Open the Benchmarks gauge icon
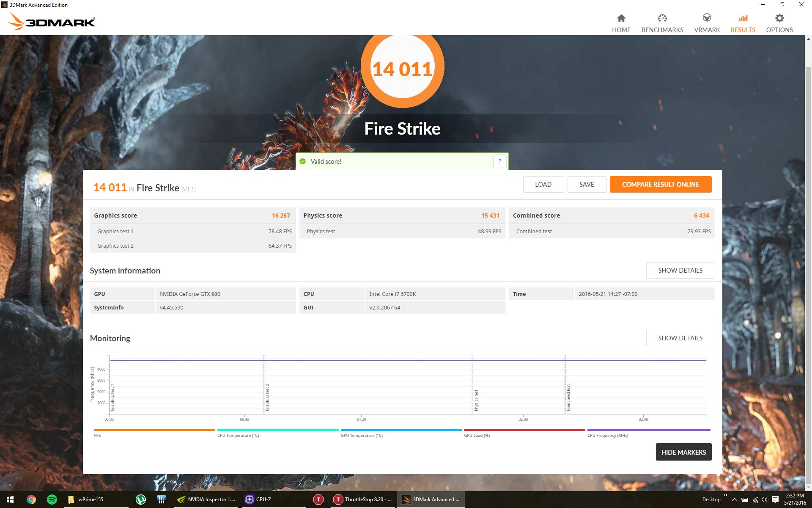 662,18
